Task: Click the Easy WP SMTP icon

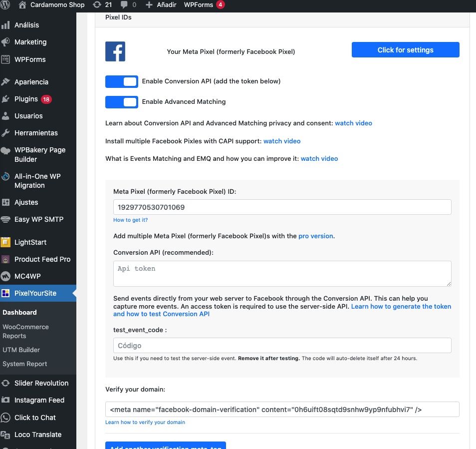Action: (x=5, y=219)
